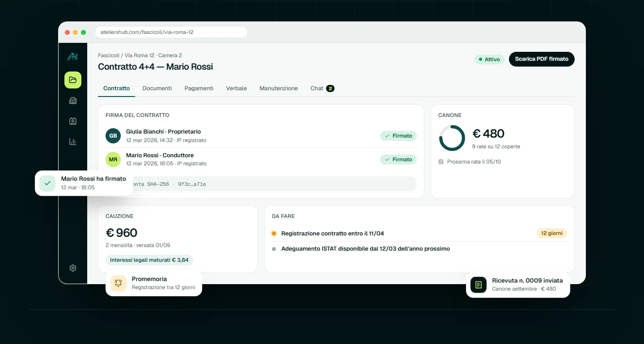Click the Fascicoli breadcrumb link

(x=109, y=55)
